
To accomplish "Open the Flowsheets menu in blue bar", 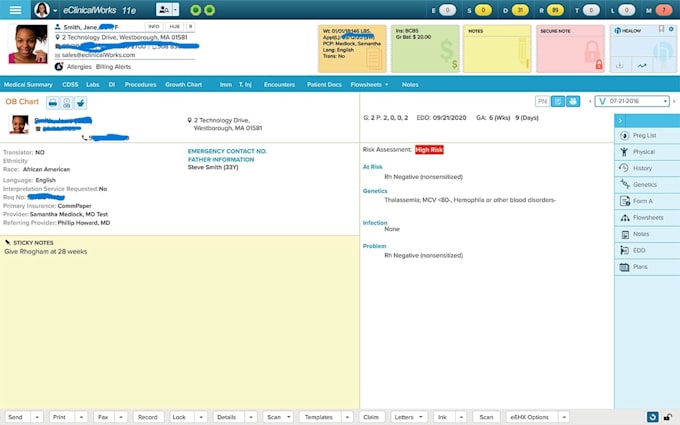I will (369, 85).
